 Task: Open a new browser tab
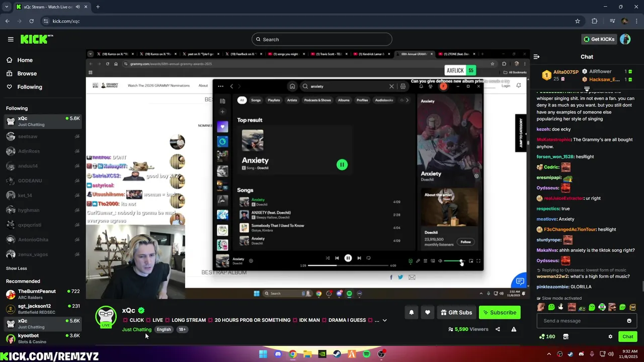tap(98, 7)
